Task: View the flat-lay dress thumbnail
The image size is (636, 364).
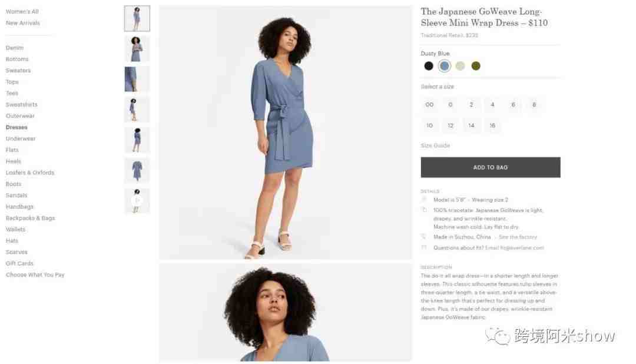Action: tap(137, 170)
